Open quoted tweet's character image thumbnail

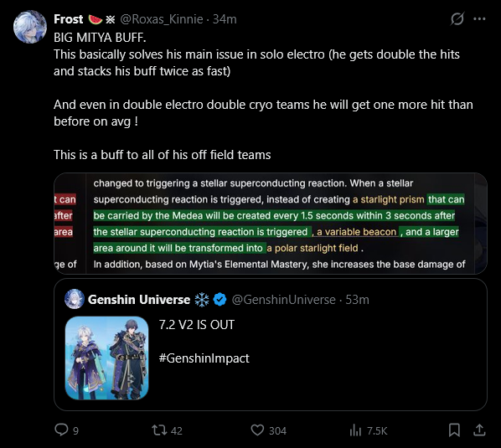click(x=106, y=358)
